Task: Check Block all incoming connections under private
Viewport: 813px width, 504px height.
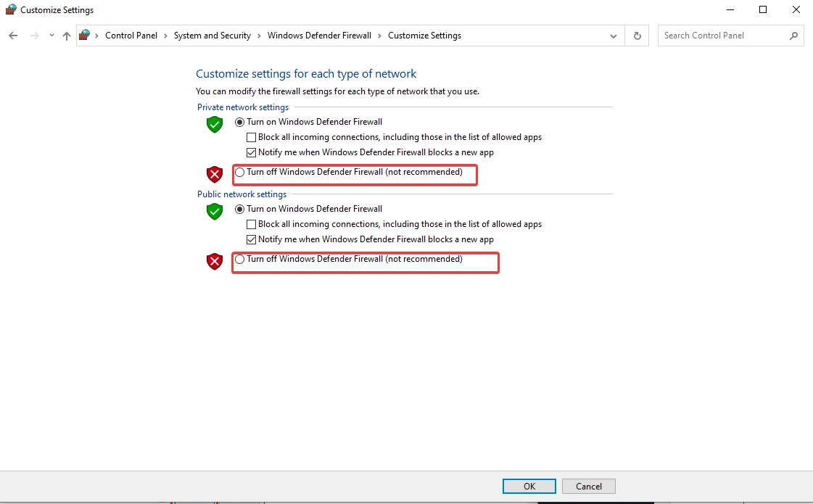Action: [x=251, y=137]
